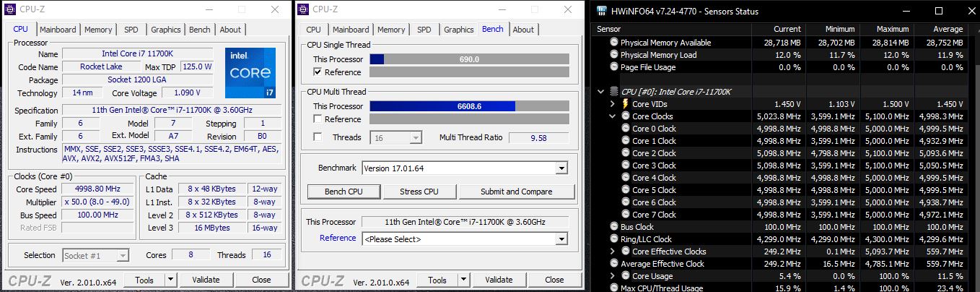Screen dimensions: 980x292
Task: Uncheck Reference under CPU Single Thread
Action: [x=318, y=72]
